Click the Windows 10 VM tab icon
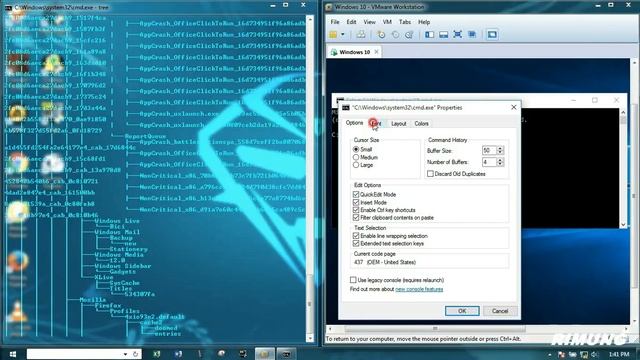 pyautogui.click(x=334, y=52)
